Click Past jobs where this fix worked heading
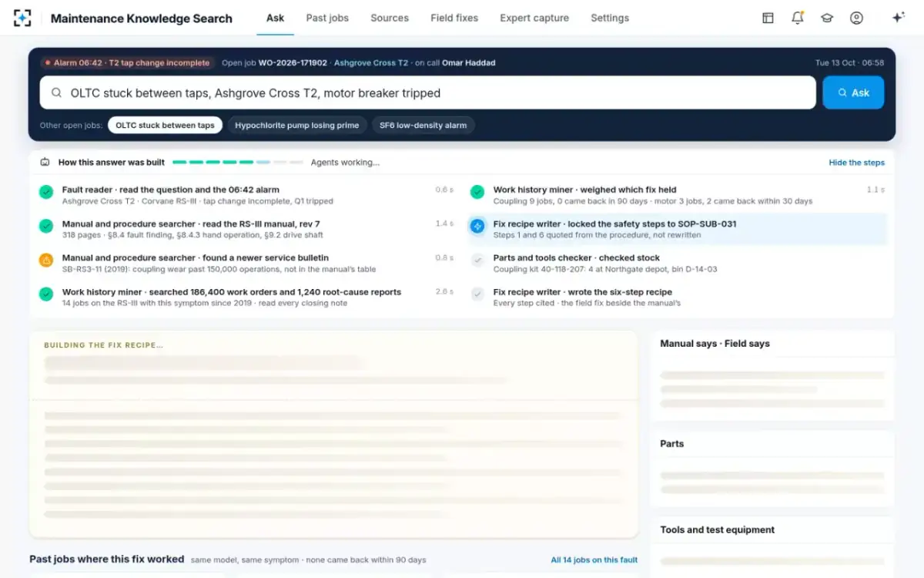Viewport: 924px width, 578px height. (x=106, y=559)
